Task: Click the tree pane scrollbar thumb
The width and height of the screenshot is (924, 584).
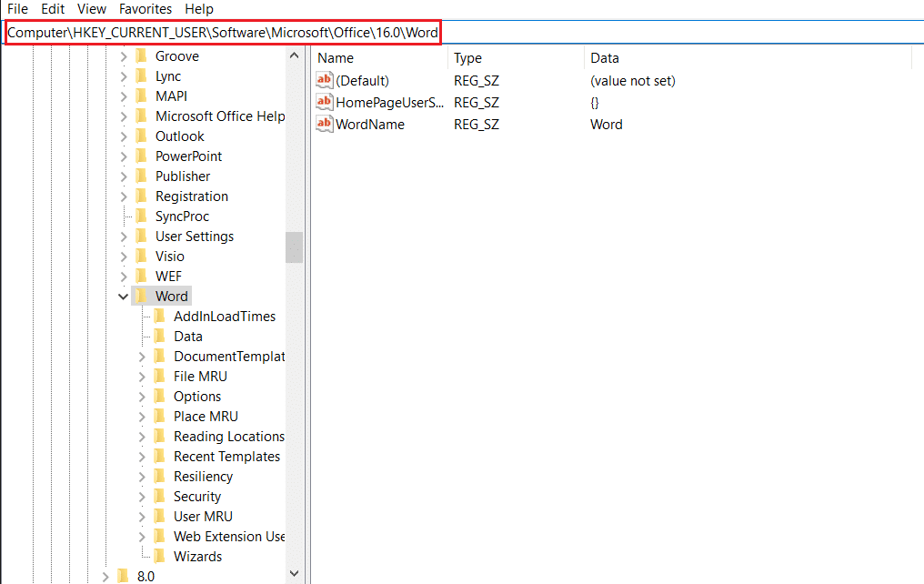Action: [x=295, y=247]
